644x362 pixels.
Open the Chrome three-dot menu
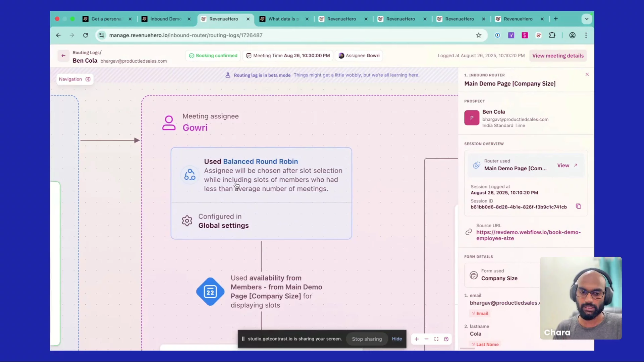tap(586, 35)
